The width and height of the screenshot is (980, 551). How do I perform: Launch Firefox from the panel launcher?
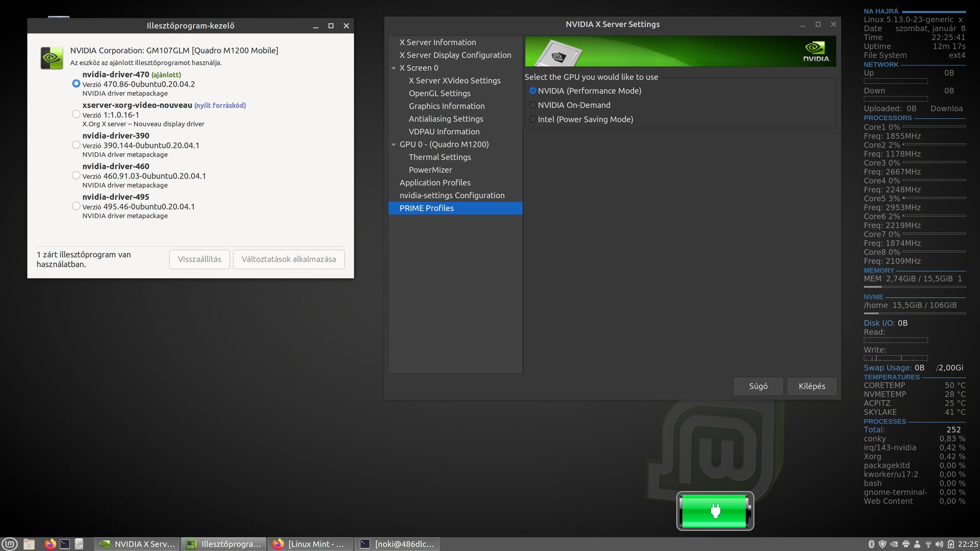(50, 544)
